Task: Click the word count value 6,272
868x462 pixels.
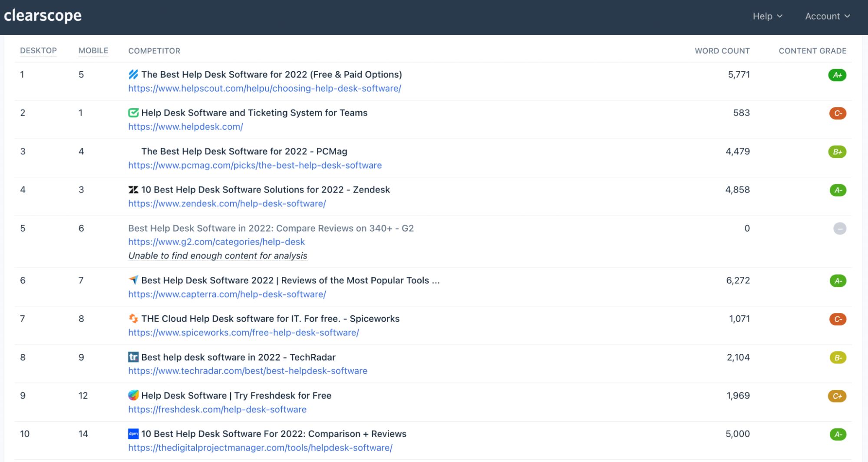Action: tap(738, 280)
